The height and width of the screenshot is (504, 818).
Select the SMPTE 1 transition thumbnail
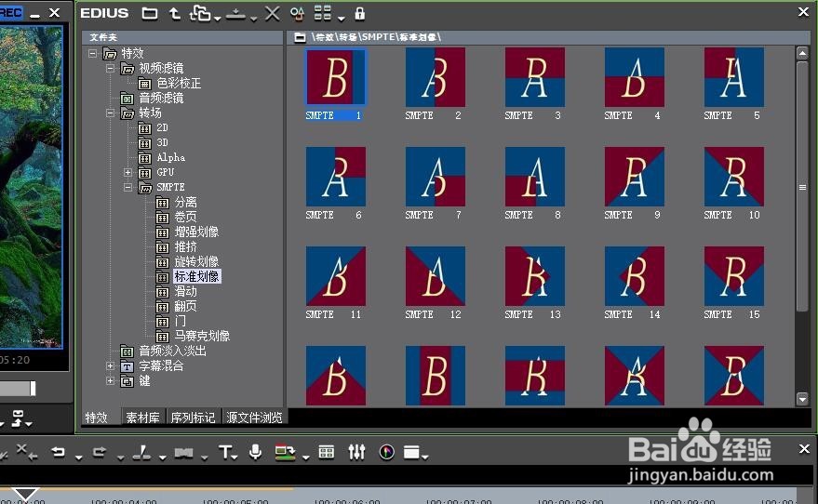point(335,77)
